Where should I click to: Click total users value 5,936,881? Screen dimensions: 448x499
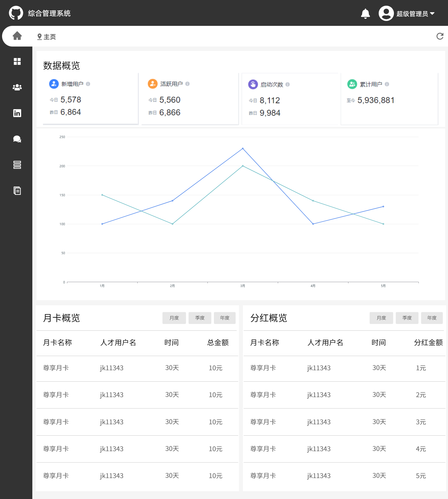pos(376,100)
